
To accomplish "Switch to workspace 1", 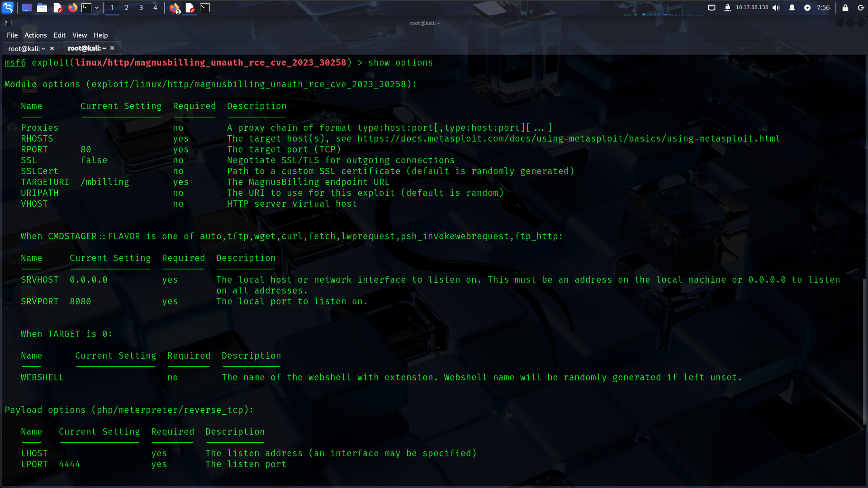I will pyautogui.click(x=112, y=8).
